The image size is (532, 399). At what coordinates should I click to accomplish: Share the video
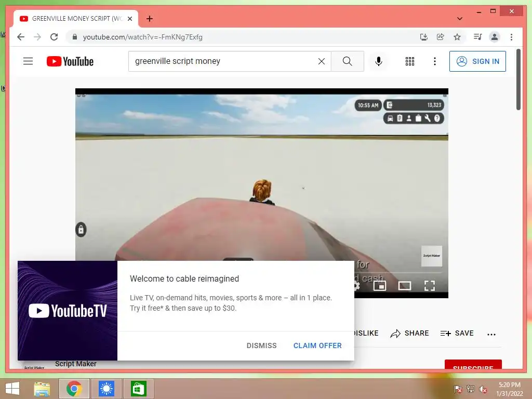click(x=409, y=333)
